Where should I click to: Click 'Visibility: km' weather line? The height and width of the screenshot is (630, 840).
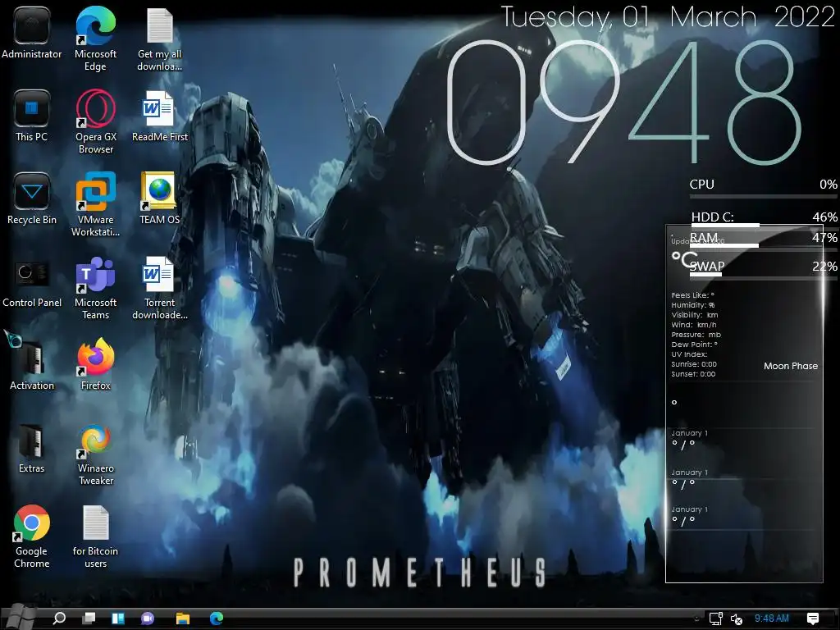[x=694, y=315]
